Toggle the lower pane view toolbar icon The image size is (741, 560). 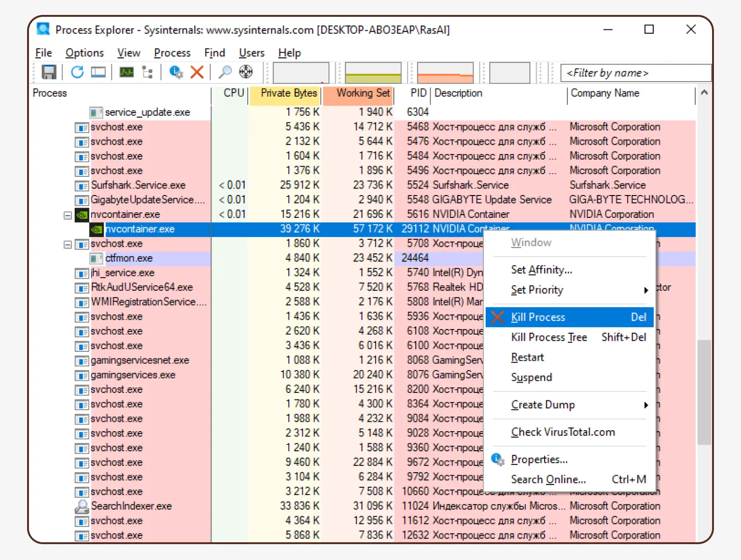tap(98, 72)
